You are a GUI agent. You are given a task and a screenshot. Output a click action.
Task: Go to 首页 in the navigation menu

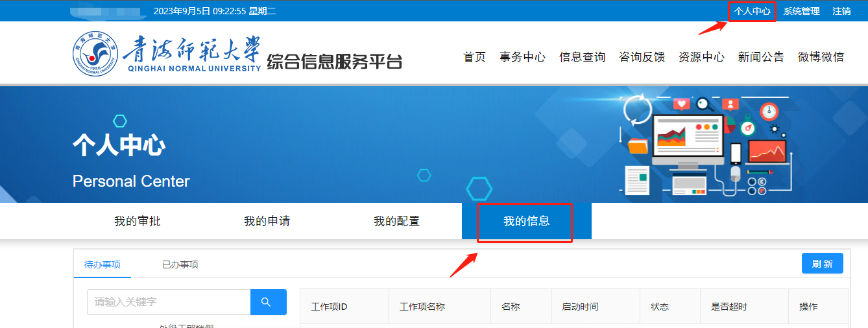coord(474,57)
